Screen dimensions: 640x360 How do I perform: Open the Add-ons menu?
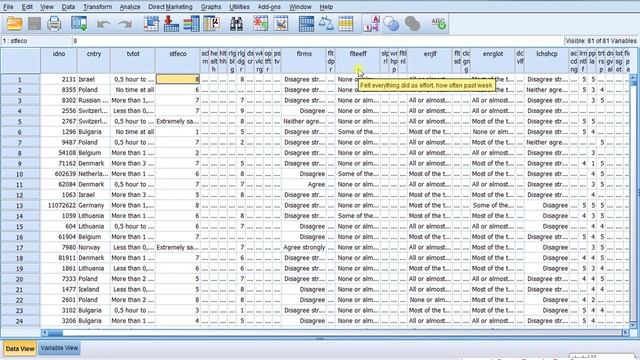point(269,7)
